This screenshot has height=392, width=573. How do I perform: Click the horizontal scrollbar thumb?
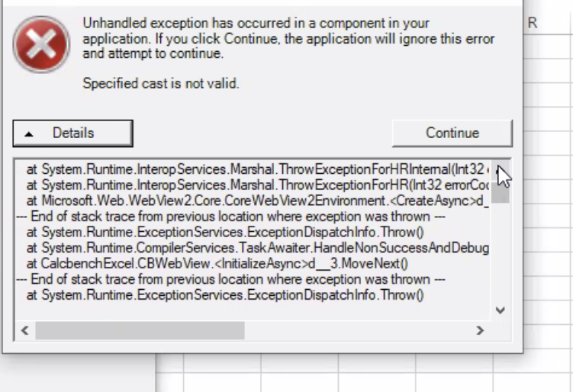tap(140, 330)
